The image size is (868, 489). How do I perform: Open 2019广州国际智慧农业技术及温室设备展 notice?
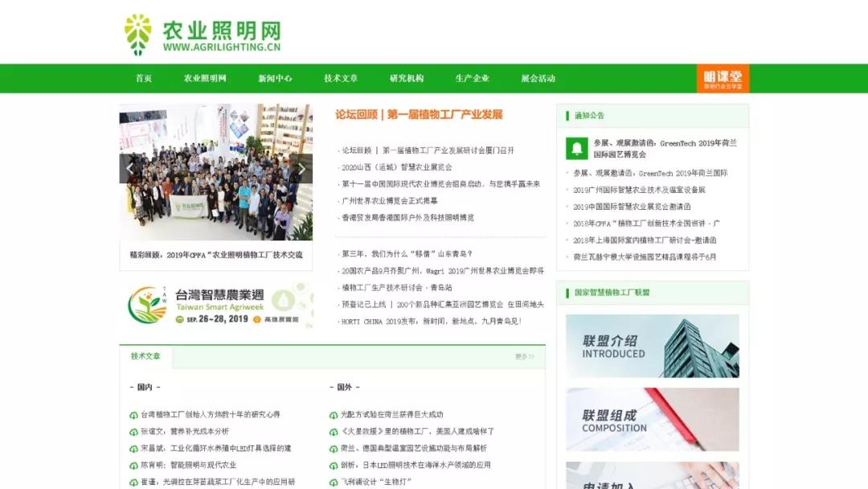pos(639,190)
